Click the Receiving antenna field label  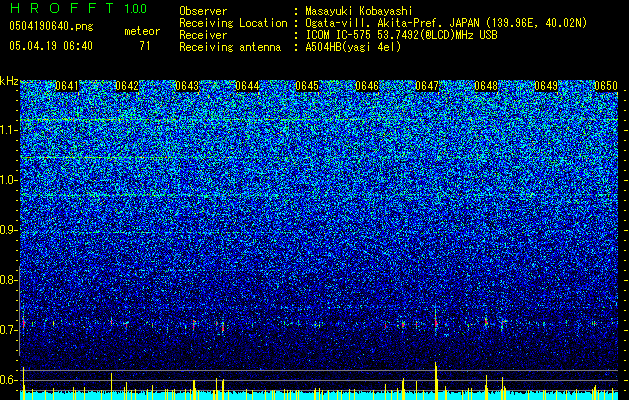pos(230,47)
